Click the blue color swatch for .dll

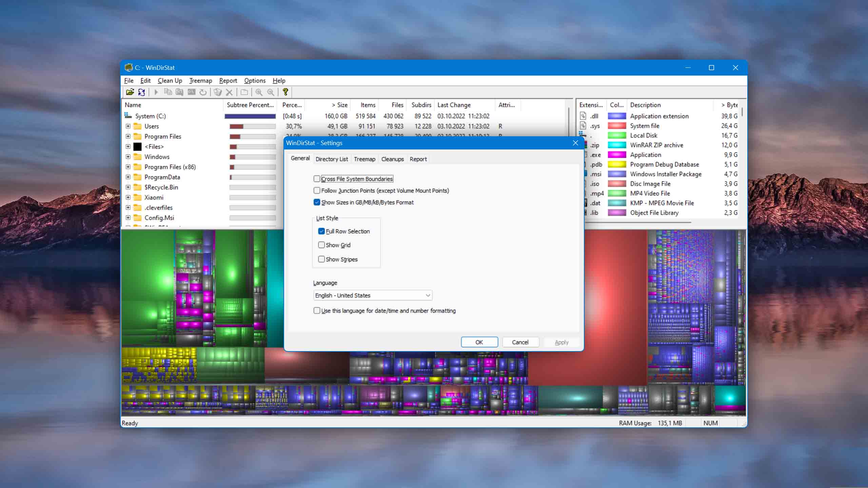(617, 116)
